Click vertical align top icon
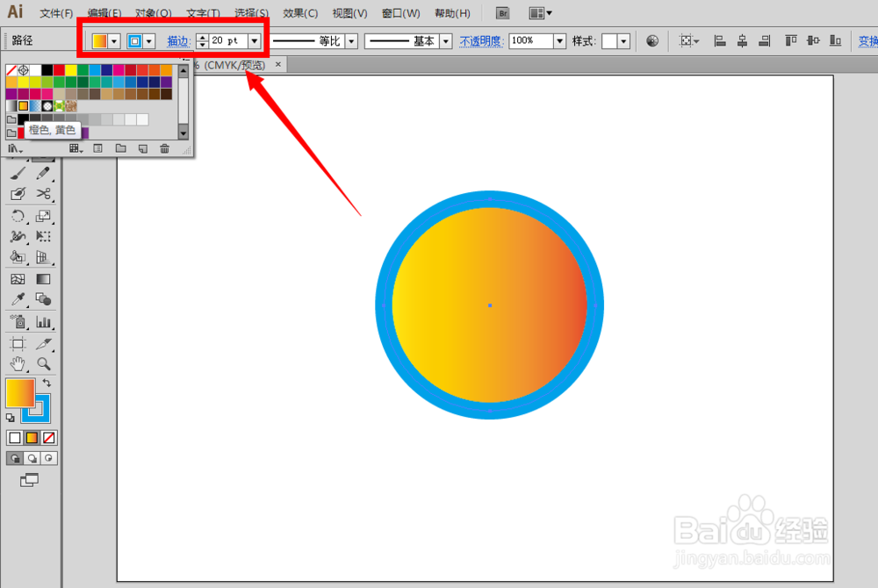 coord(791,41)
